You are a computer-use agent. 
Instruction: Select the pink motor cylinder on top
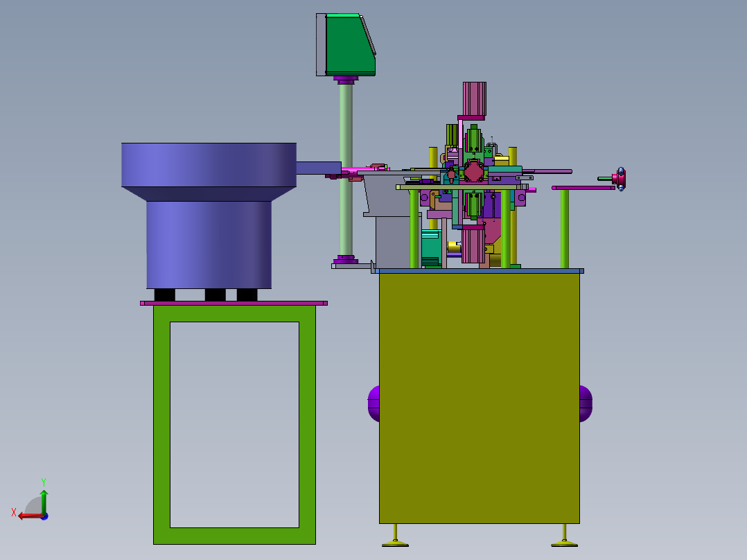[x=475, y=98]
